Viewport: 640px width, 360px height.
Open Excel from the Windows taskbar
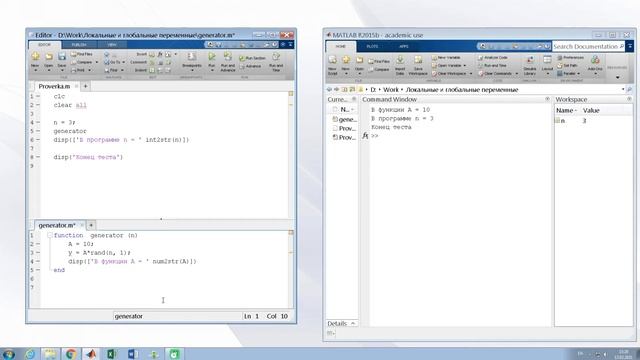pos(111,353)
